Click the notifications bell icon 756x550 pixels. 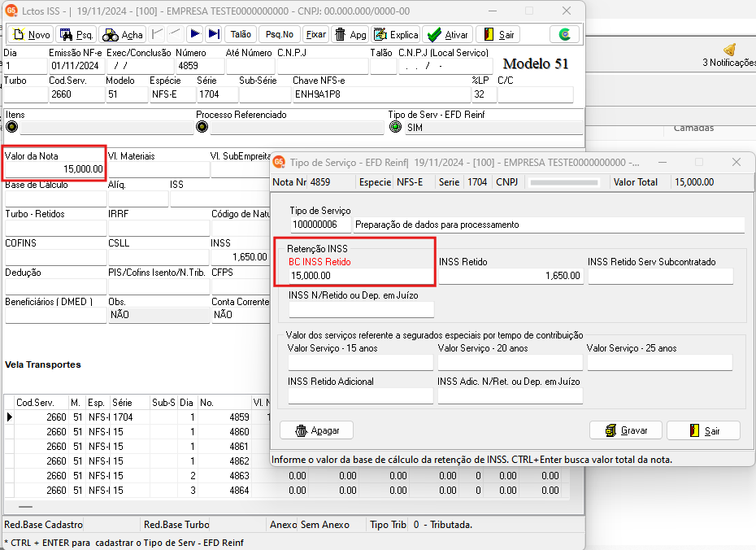pos(729,50)
